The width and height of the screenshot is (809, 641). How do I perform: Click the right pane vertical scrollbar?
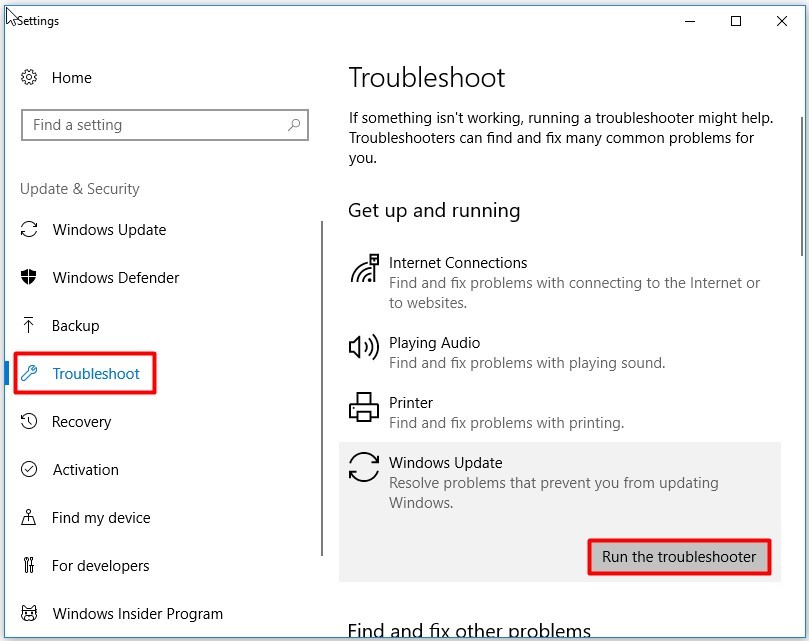point(802,186)
